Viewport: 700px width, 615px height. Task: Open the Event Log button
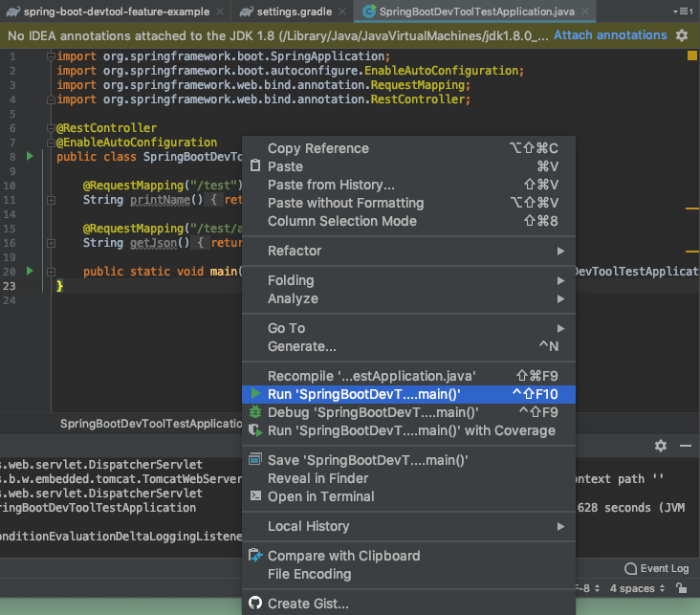tap(657, 568)
